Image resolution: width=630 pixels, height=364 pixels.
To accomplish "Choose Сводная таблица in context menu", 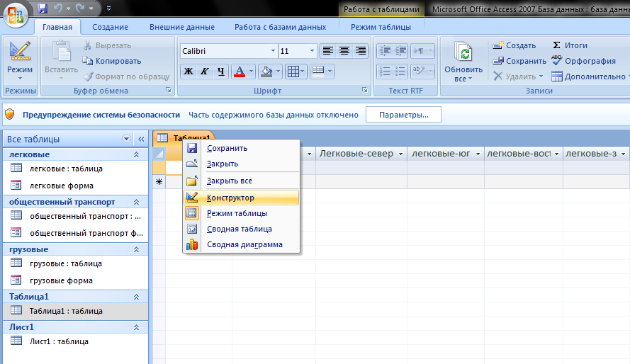I will pyautogui.click(x=242, y=229).
